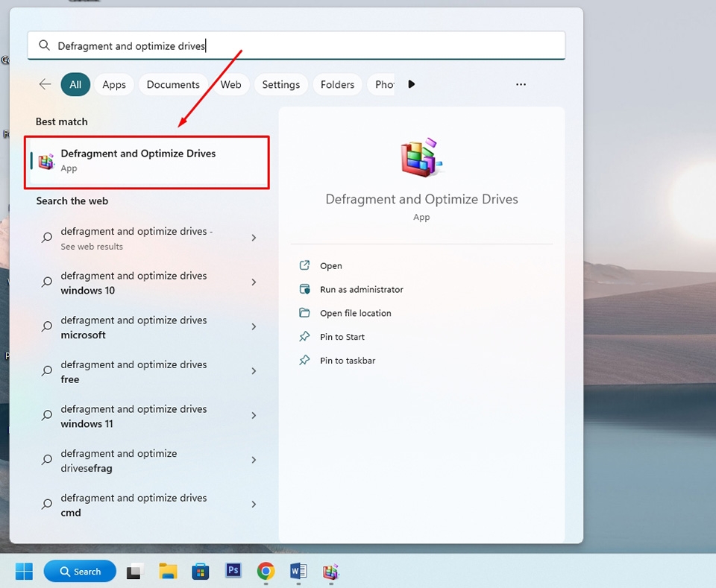Open the Defragment tool pinned on taskbar

tap(330, 571)
